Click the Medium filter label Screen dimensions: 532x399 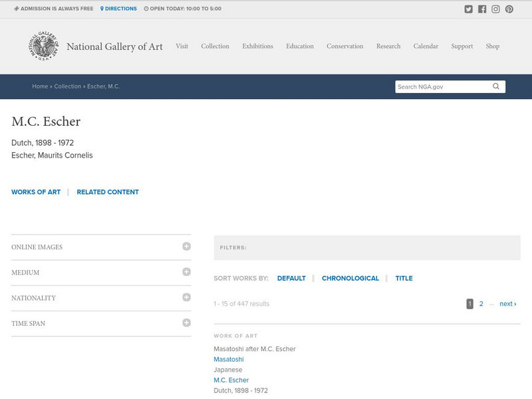(25, 273)
